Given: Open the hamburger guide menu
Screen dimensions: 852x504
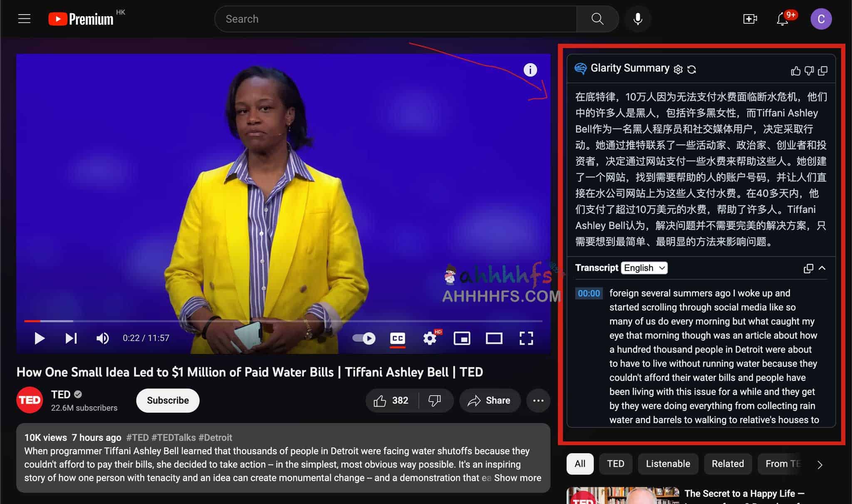Looking at the screenshot, I should 24,19.
